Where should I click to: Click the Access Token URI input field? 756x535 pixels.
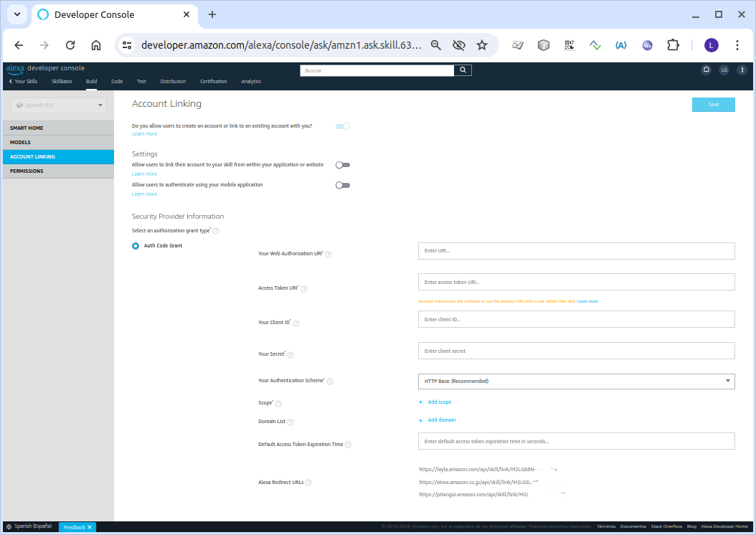tap(576, 283)
